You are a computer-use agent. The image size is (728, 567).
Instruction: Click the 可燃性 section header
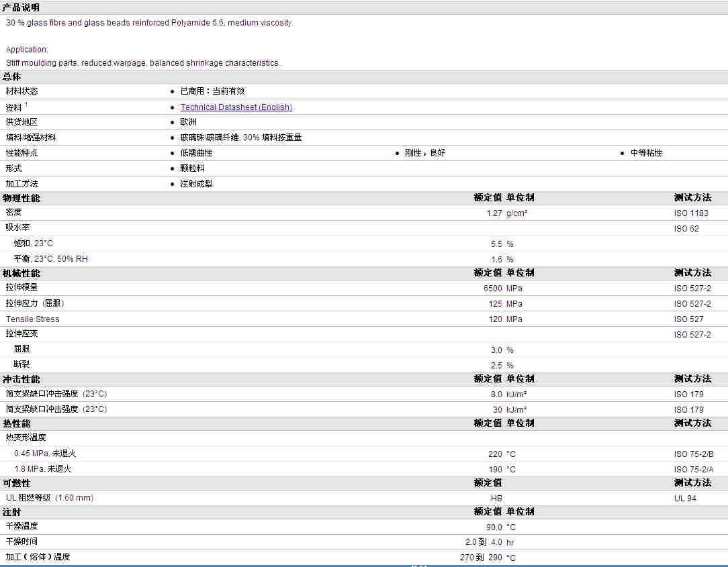pyautogui.click(x=17, y=483)
